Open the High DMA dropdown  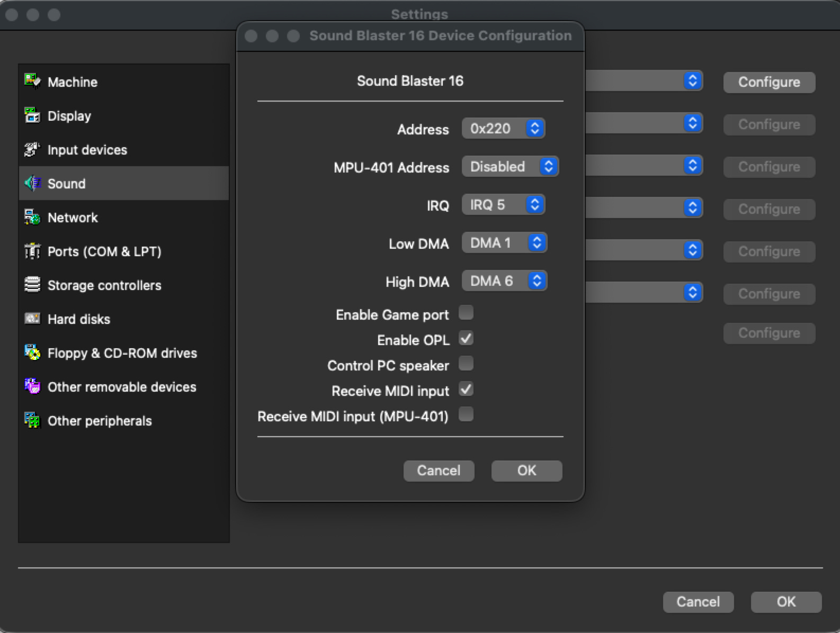coord(504,281)
